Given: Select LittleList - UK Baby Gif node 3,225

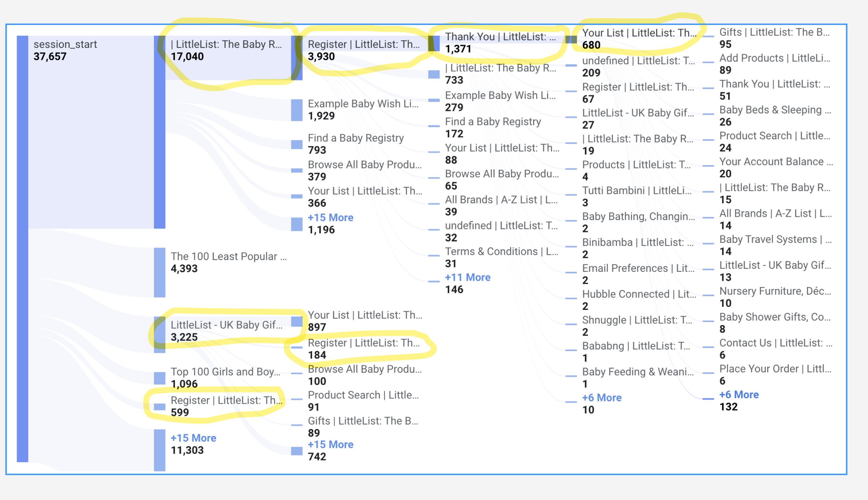Looking at the screenshot, I should [226, 325].
